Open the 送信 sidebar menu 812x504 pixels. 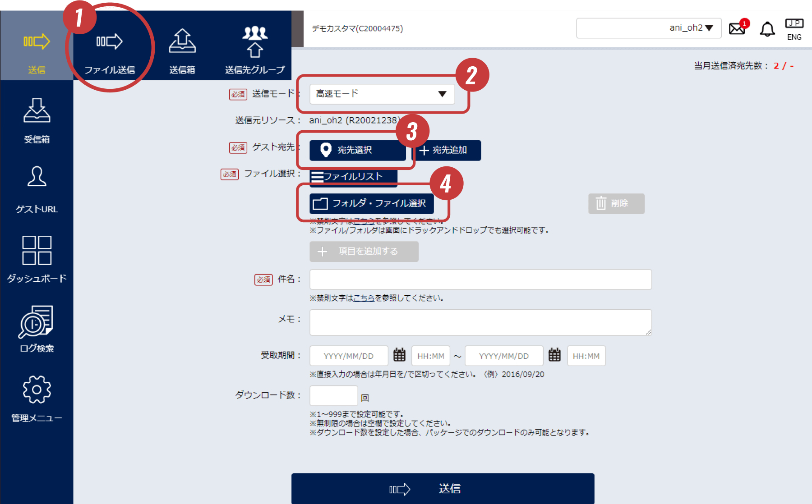tap(37, 46)
